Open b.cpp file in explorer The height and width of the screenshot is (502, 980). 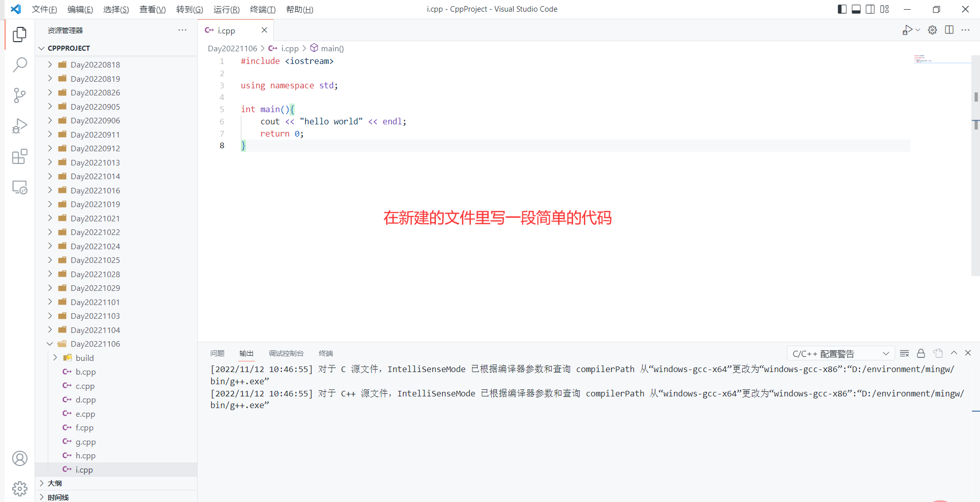(116, 372)
